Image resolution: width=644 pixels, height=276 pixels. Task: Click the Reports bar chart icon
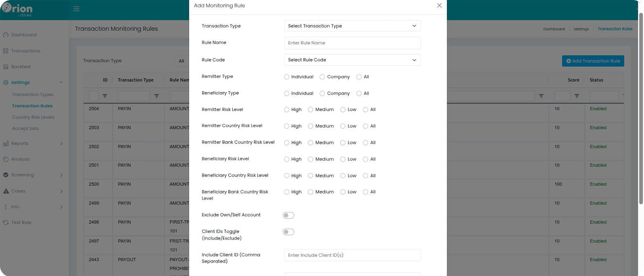(x=6, y=144)
